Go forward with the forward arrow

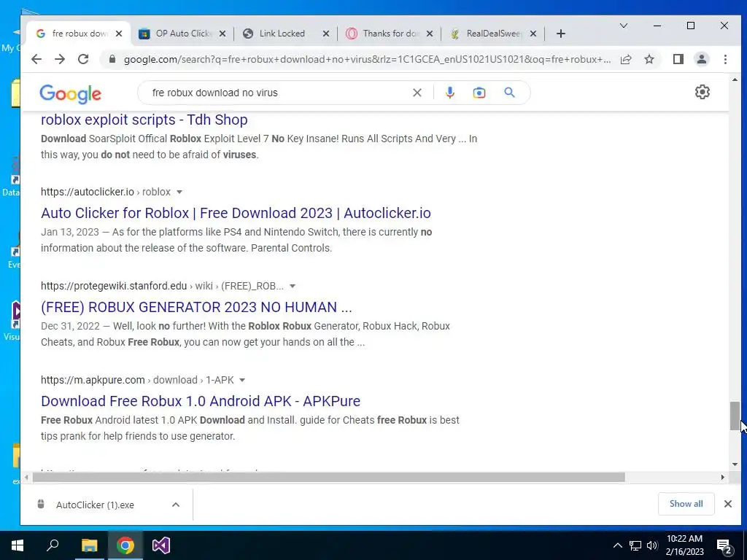pyautogui.click(x=60, y=59)
